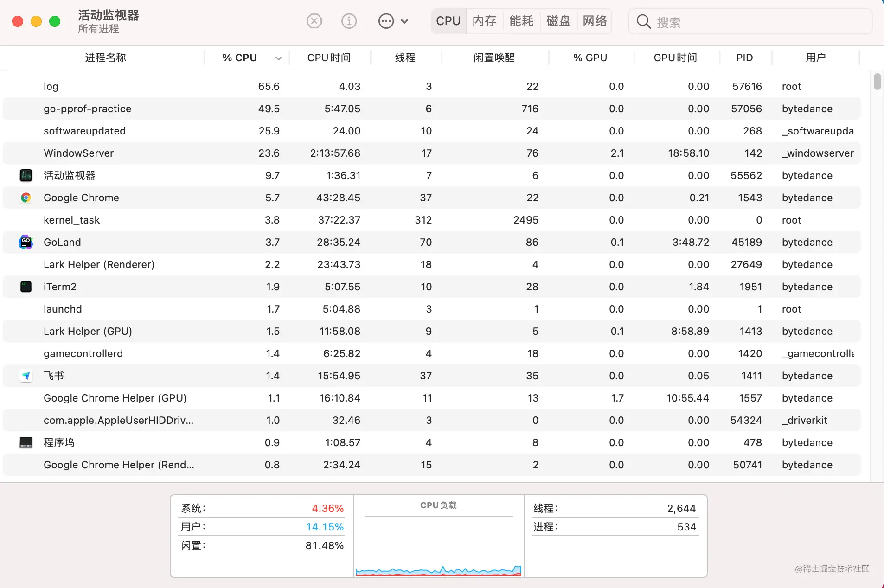The width and height of the screenshot is (884, 588).
Task: Select the launchd process row
Action: pos(432,309)
